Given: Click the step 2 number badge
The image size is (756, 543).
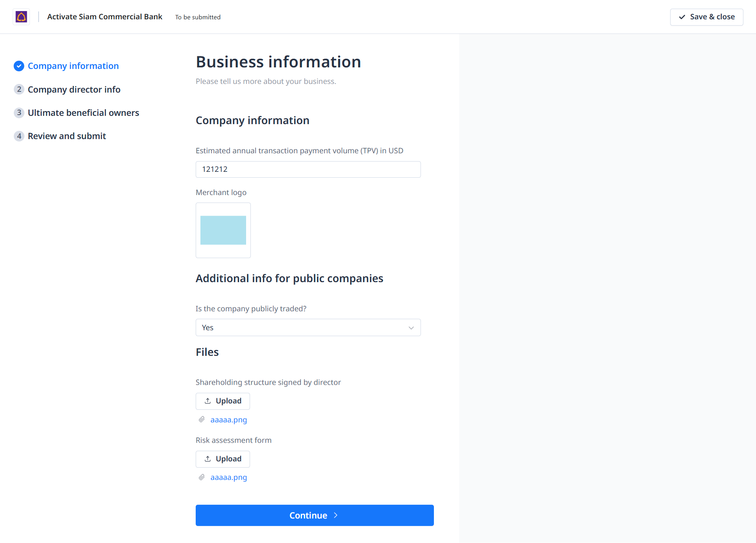Looking at the screenshot, I should (19, 89).
